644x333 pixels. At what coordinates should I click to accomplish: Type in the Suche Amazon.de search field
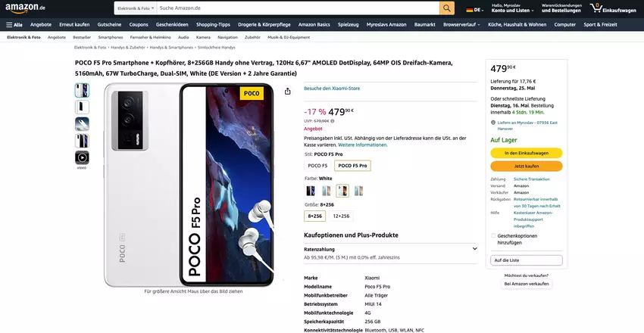[x=295, y=8]
